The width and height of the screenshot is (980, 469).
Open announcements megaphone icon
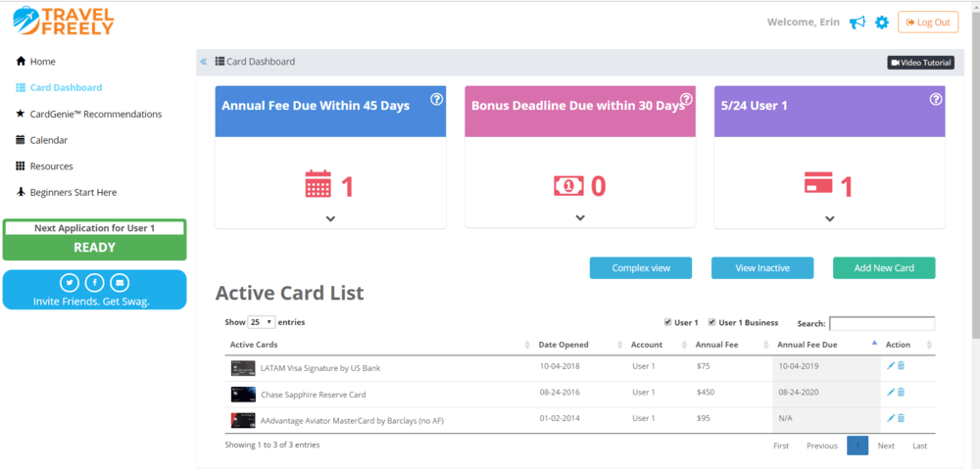tap(857, 23)
